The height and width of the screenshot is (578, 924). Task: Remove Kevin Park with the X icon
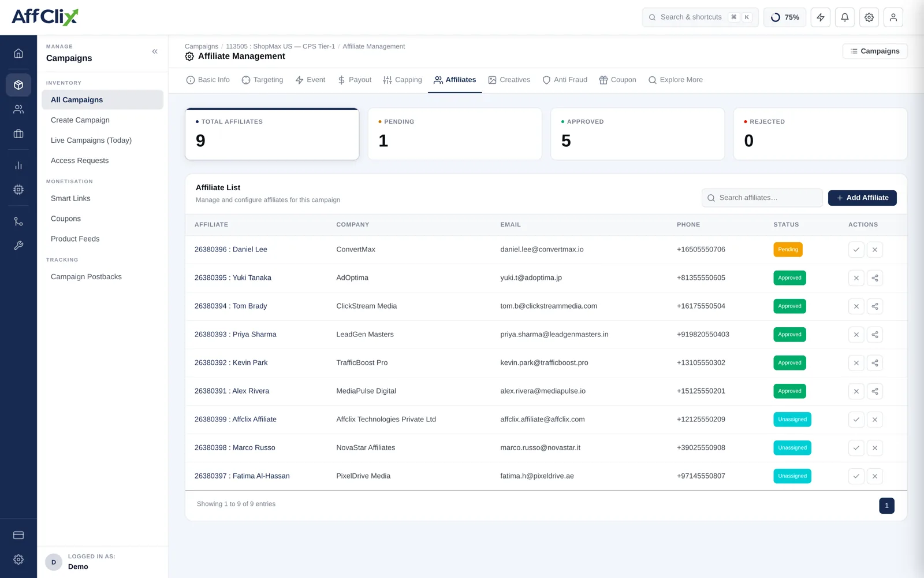pos(856,363)
